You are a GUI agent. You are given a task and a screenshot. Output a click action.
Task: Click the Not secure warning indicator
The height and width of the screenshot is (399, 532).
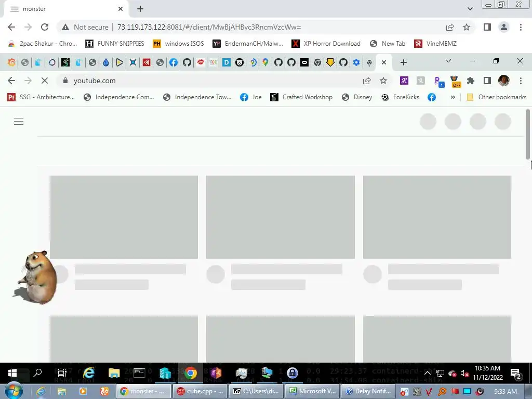[85, 27]
